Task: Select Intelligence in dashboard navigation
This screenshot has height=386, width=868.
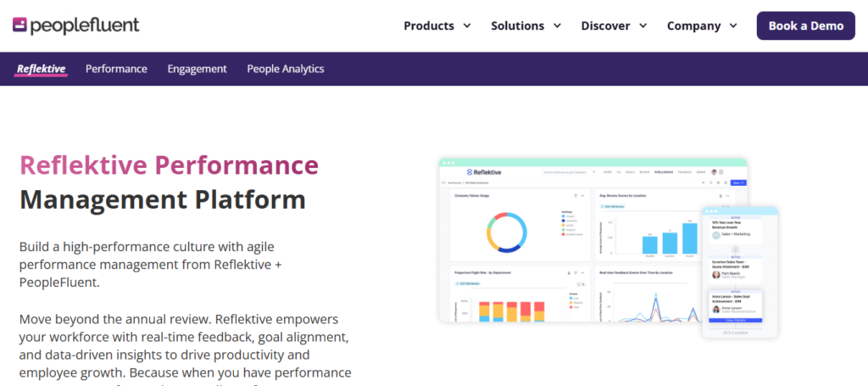Action: [663, 172]
